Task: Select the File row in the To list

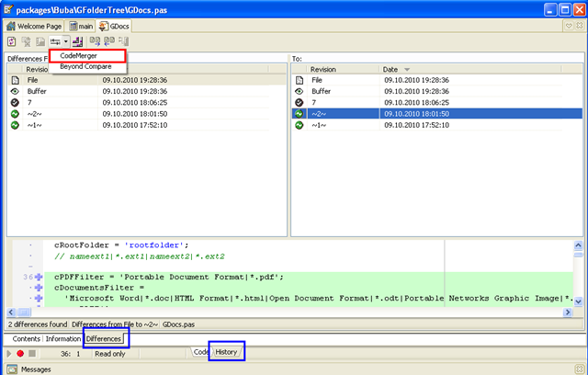Action: [x=437, y=80]
